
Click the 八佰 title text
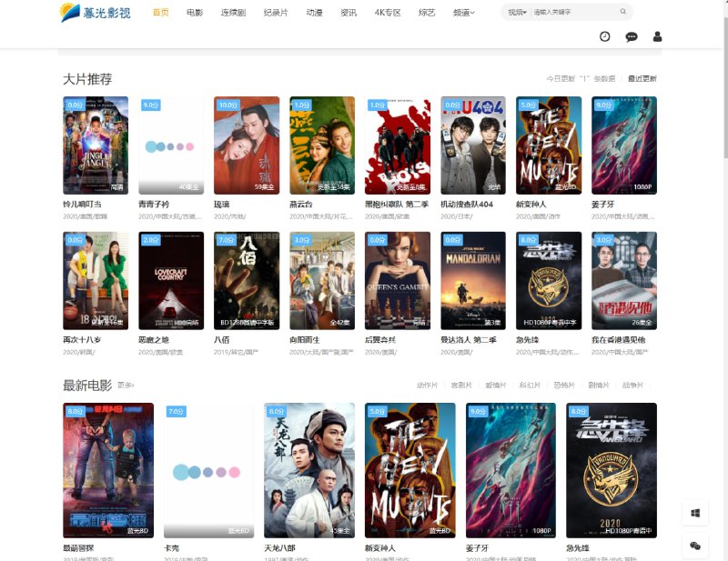click(222, 340)
